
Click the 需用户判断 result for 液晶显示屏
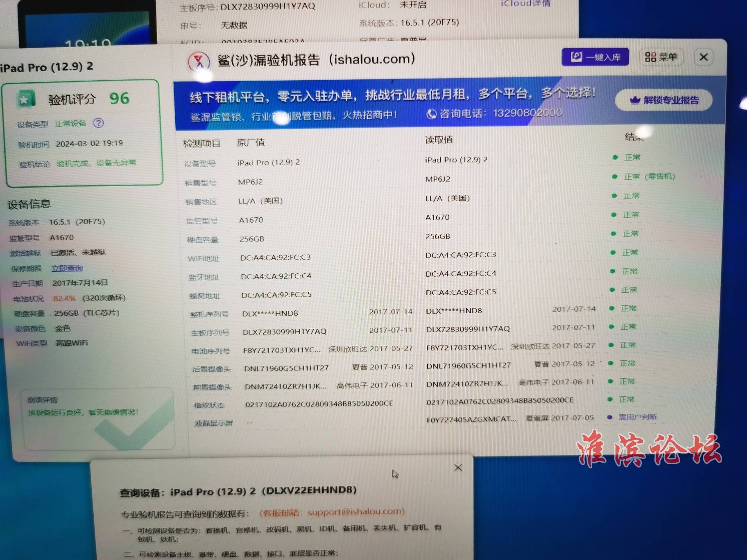pyautogui.click(x=637, y=417)
